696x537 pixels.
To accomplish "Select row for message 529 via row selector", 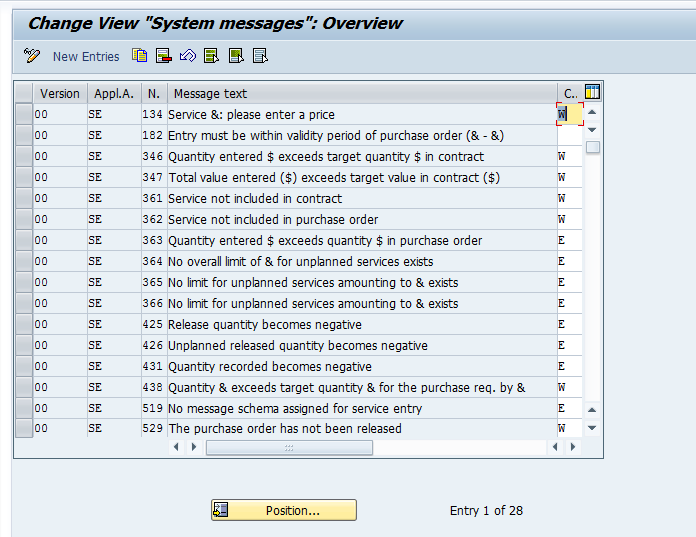I will pos(24,429).
